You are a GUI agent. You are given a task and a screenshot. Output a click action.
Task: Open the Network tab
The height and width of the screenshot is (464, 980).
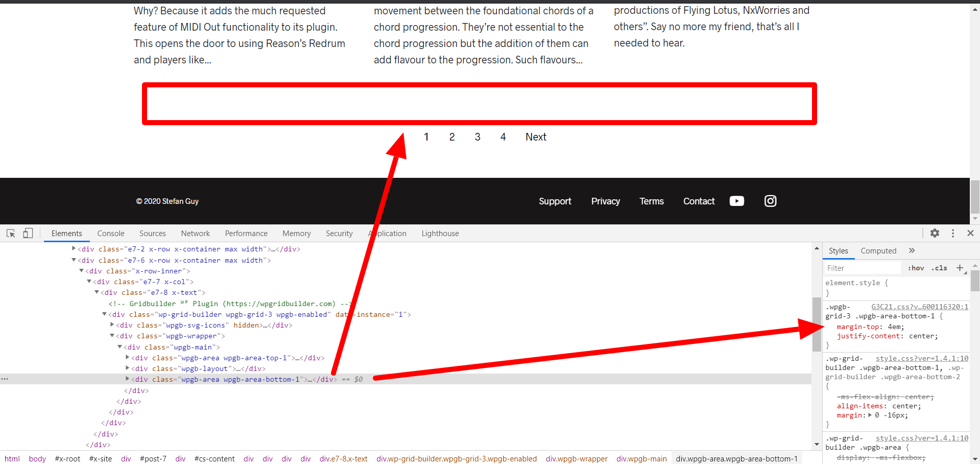[x=196, y=234]
